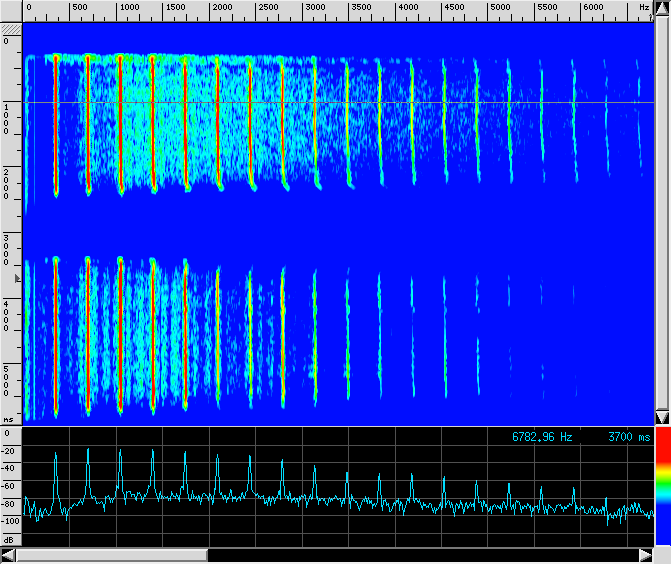
Task: Click the vertical scrollbar down arrow
Action: tap(662, 416)
